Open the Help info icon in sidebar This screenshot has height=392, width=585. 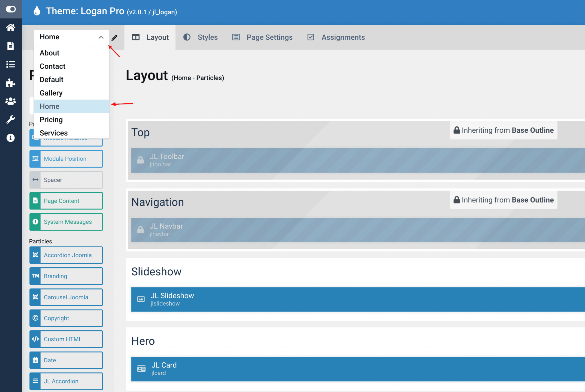11,138
